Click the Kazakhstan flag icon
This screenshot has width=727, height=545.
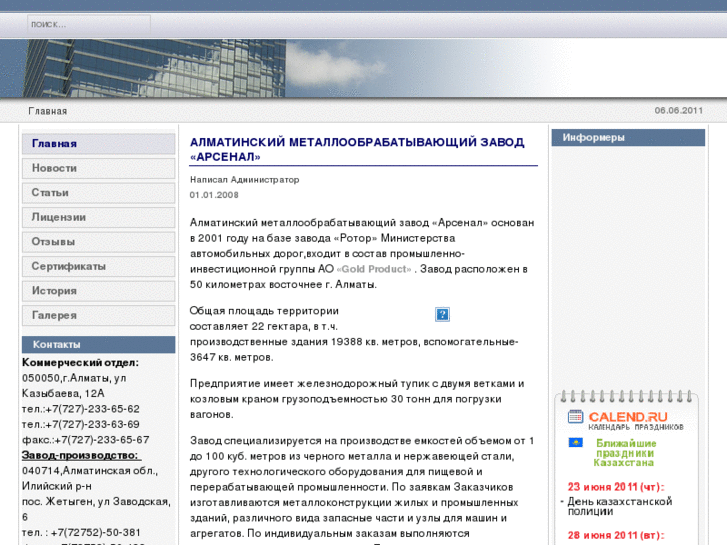pos(575,442)
